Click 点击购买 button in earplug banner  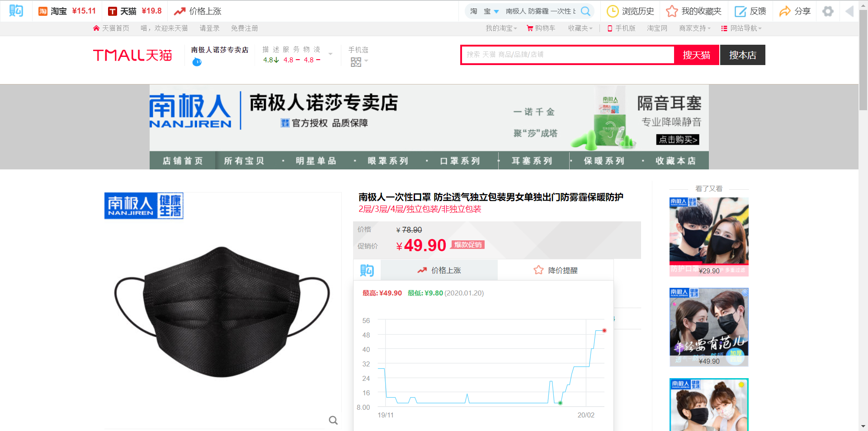tap(677, 140)
